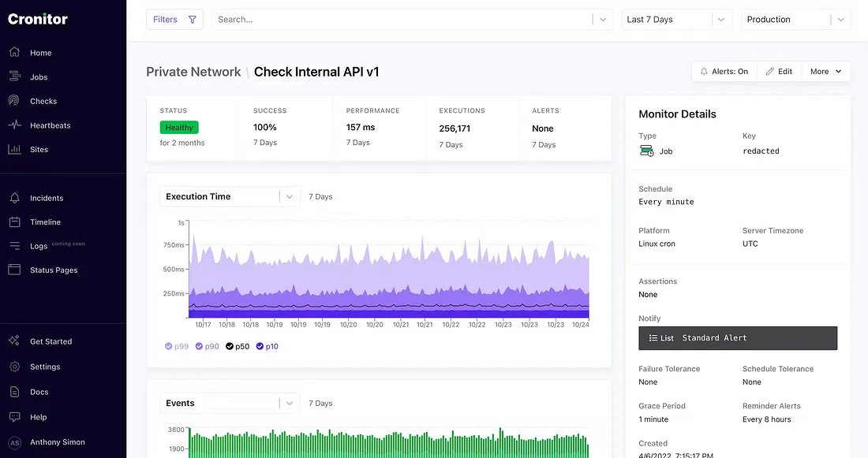Toggle the p50 series checkbox

click(x=230, y=346)
